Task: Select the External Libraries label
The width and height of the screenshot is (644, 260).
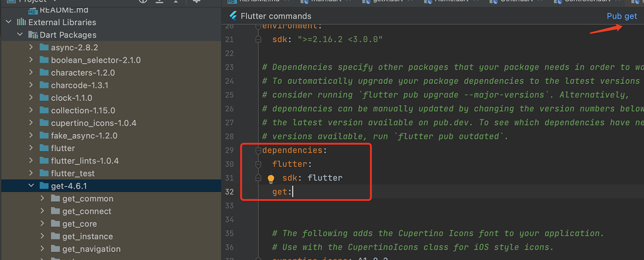Action: (x=62, y=22)
